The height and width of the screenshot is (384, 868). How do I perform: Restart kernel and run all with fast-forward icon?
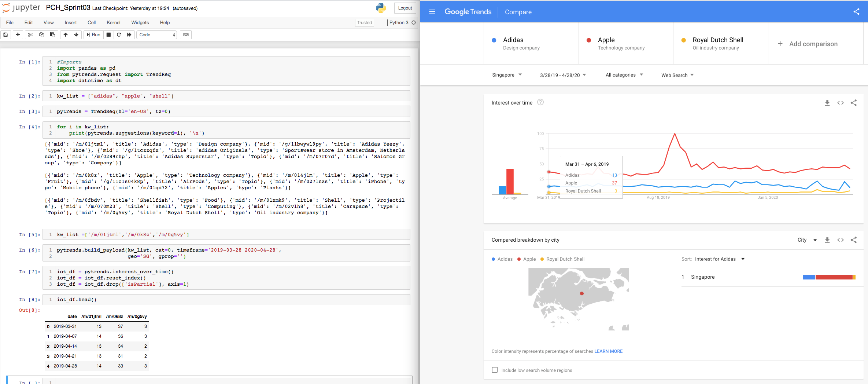[129, 34]
